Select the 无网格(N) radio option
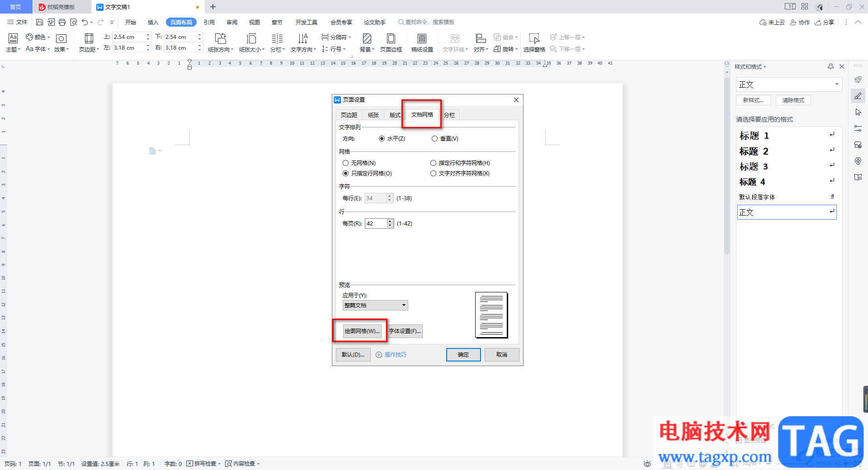 [x=359, y=163]
